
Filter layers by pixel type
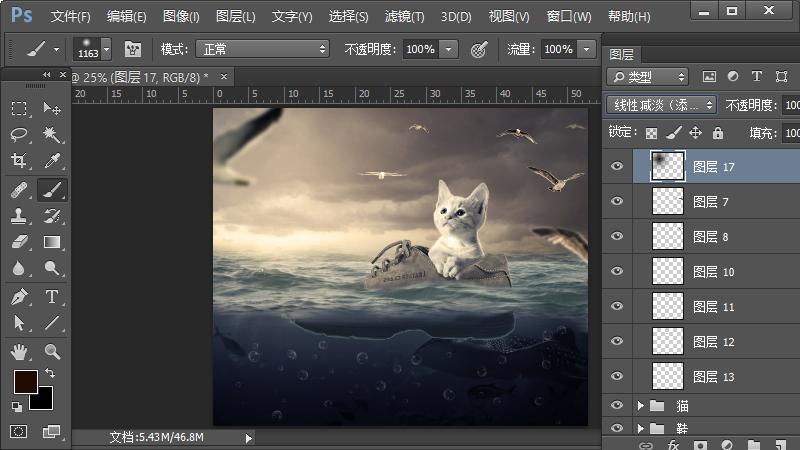pyautogui.click(x=709, y=77)
